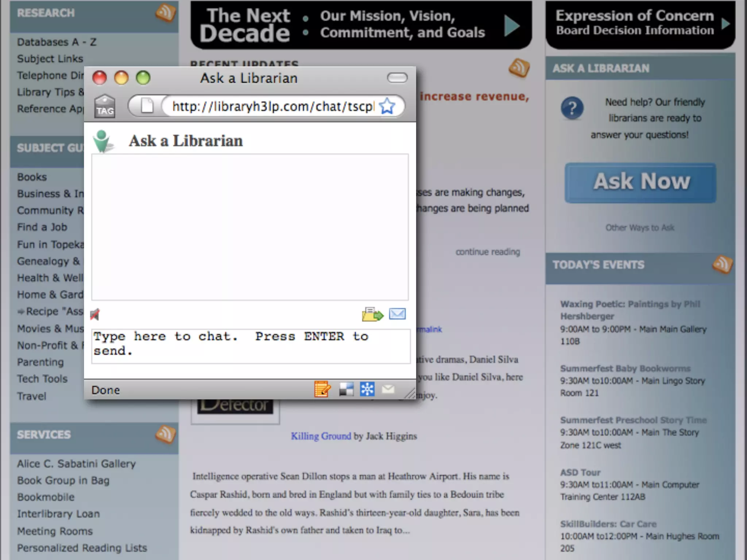Click the TAG icon in the toolbar

[105, 106]
